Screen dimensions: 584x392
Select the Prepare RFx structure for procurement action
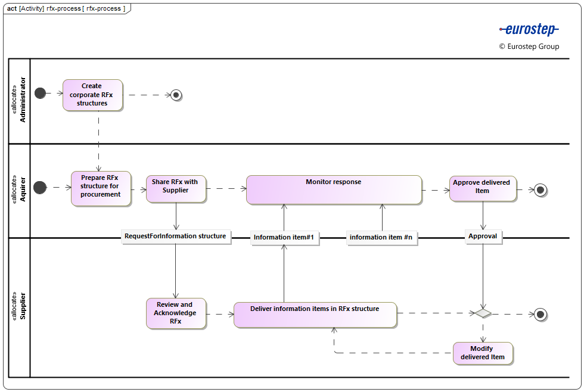(x=101, y=188)
